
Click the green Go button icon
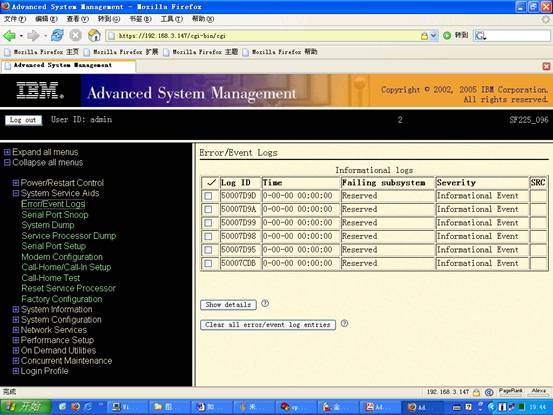(x=447, y=36)
